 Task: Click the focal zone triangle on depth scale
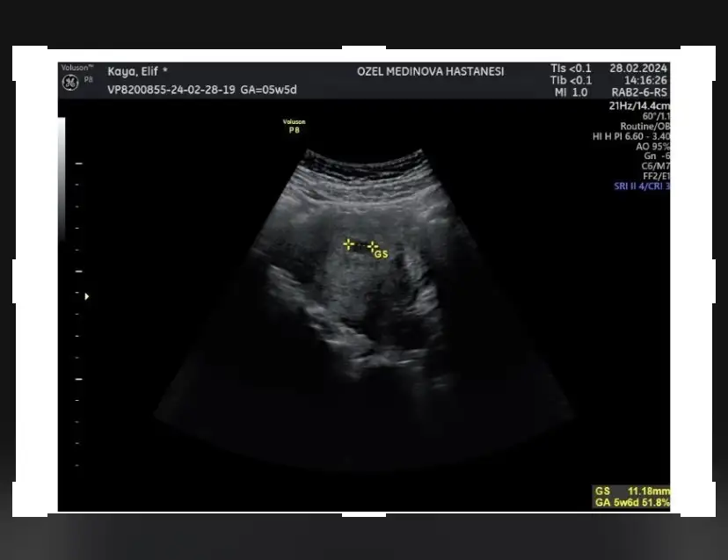pos(86,297)
